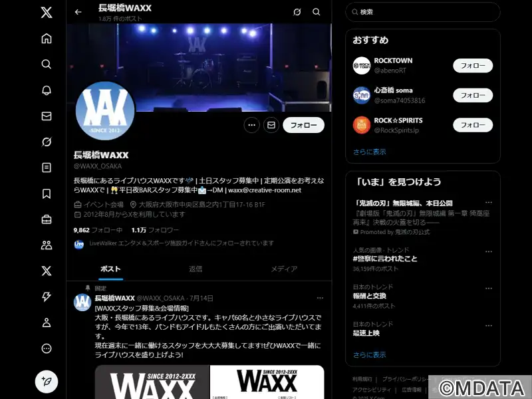Compose a new post with feather button
The height and width of the screenshot is (399, 532).
tap(47, 381)
